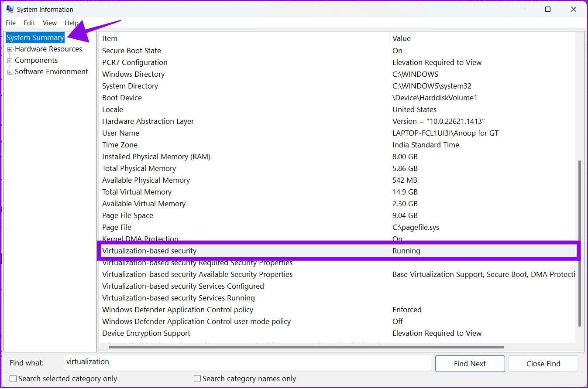
Task: Close the System Information window
Action: pyautogui.click(x=574, y=9)
